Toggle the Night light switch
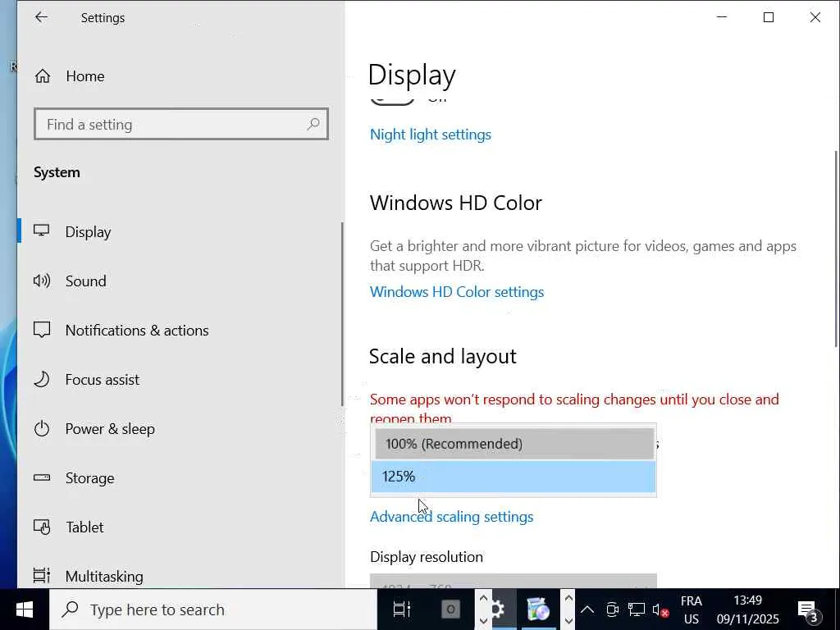Viewport: 840px width, 630px height. click(x=392, y=101)
